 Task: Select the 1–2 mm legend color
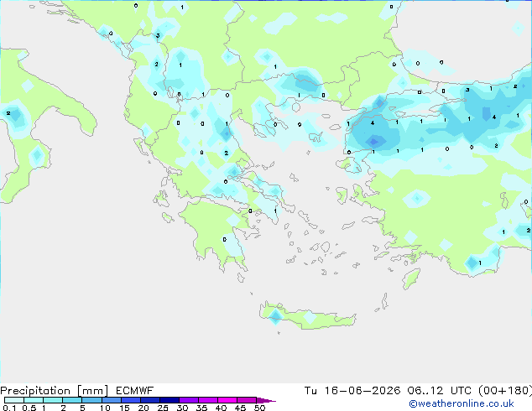point(53,400)
